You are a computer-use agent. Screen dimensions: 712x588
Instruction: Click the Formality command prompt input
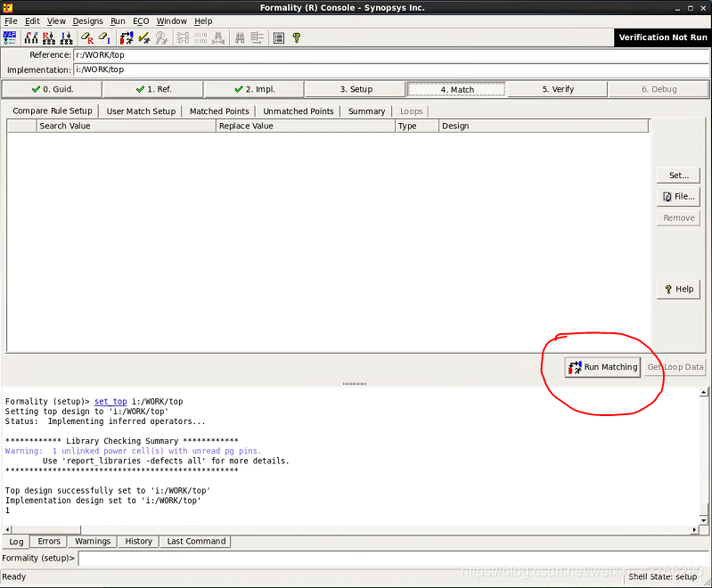[394, 558]
